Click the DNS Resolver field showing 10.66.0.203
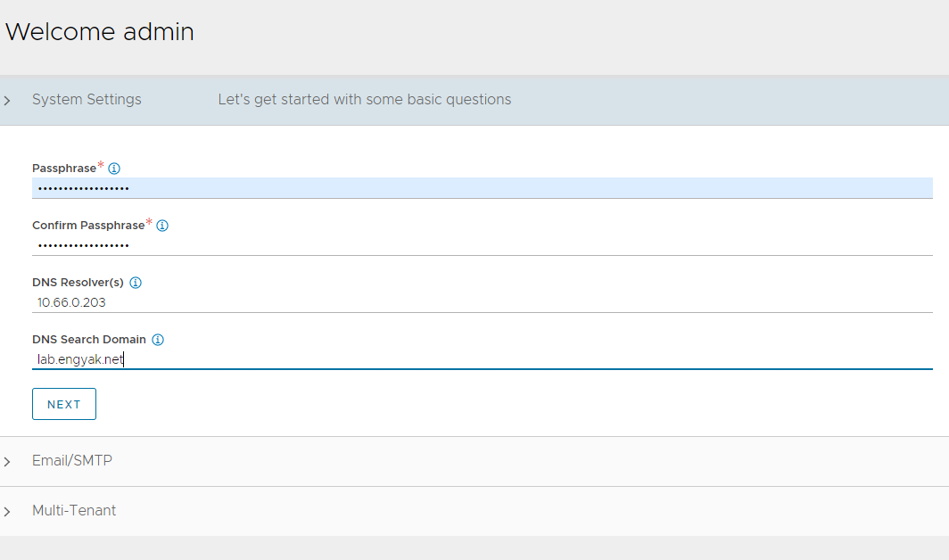949x560 pixels. (x=482, y=302)
